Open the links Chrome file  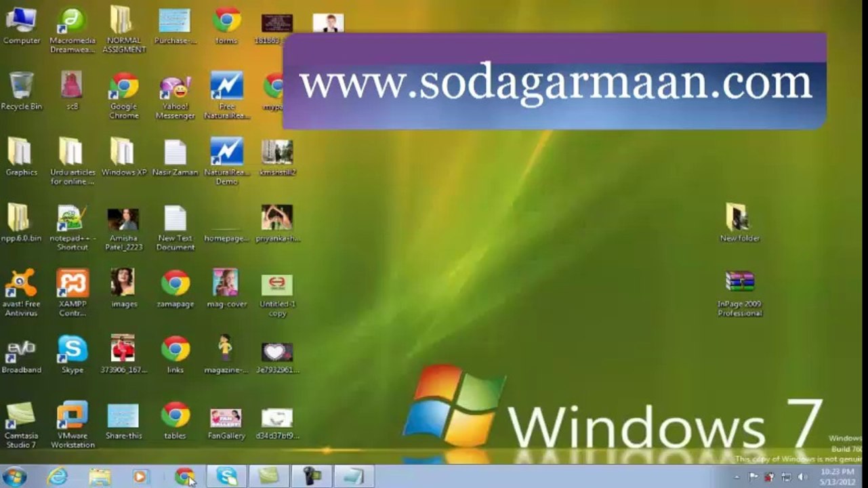click(175, 354)
